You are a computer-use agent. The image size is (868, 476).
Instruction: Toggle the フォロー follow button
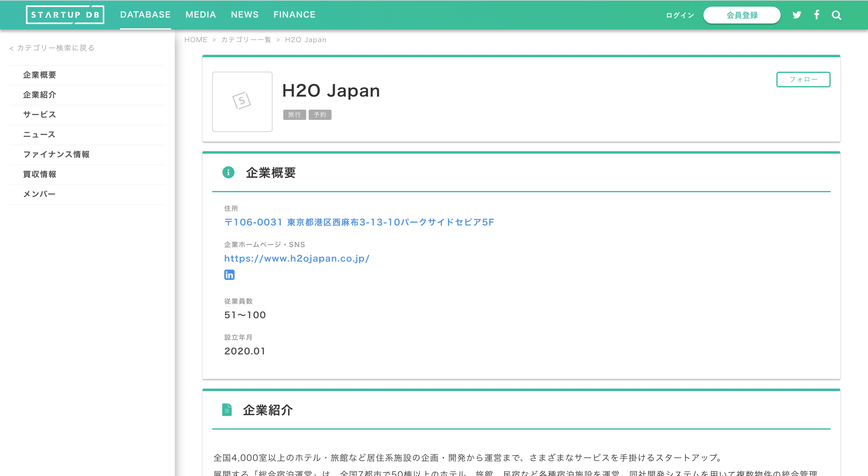803,80
